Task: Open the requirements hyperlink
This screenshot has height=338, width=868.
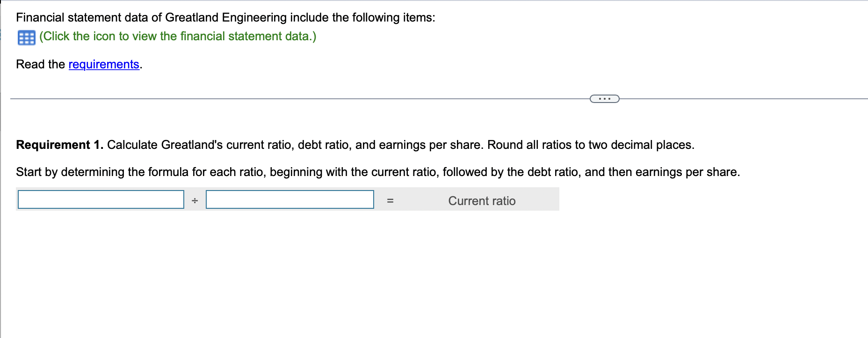Action: [104, 64]
